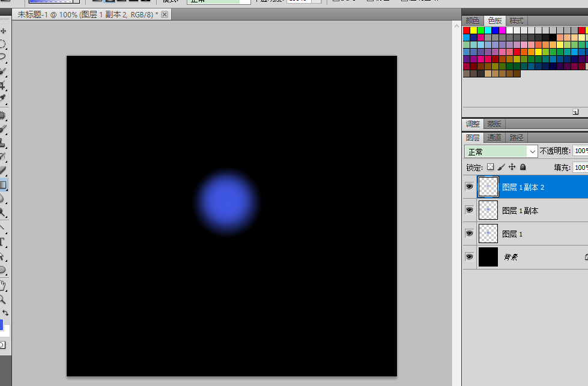Select the 背景 layer row
Viewport: 588px width, 386px height.
click(532, 257)
